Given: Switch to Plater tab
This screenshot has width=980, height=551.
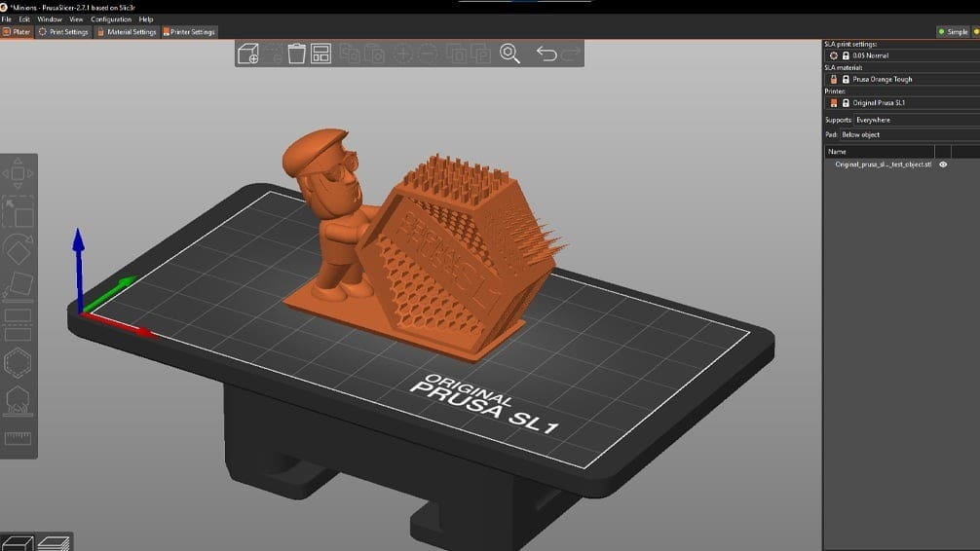Looking at the screenshot, I should (17, 32).
